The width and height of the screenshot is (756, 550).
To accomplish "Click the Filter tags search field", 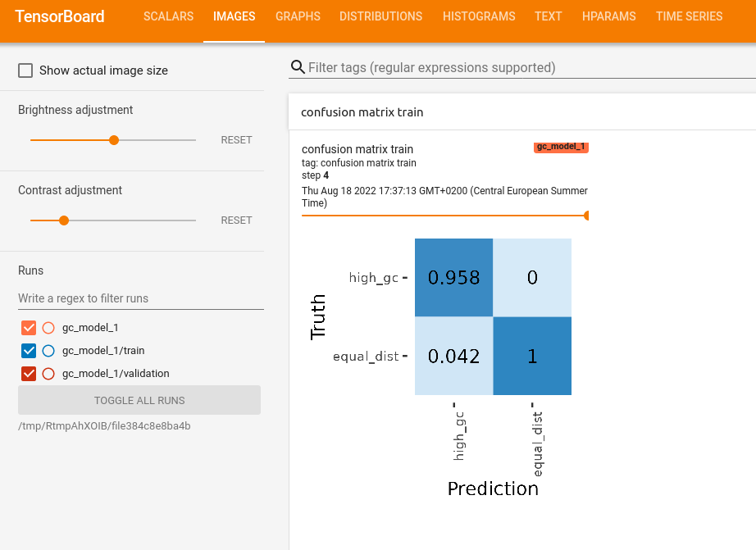I will [525, 67].
